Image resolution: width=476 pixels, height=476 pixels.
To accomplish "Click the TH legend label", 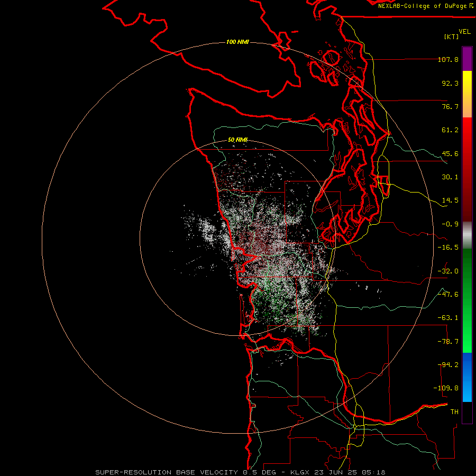I will pyautogui.click(x=454, y=412).
